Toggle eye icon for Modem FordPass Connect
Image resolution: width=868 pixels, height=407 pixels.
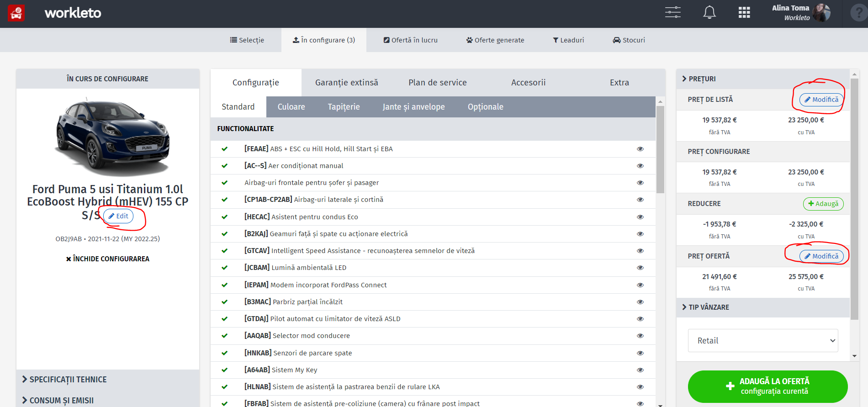click(640, 285)
